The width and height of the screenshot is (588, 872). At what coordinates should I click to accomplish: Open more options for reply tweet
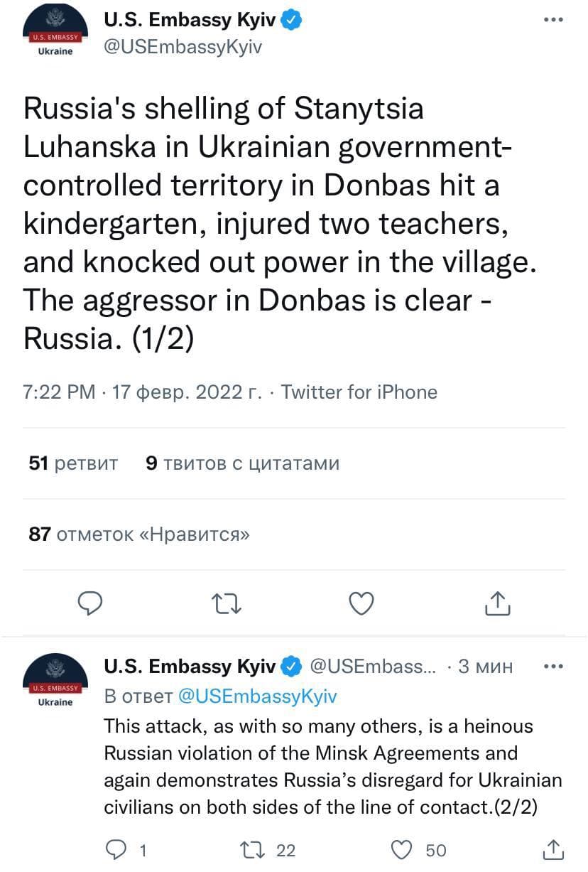(x=552, y=667)
